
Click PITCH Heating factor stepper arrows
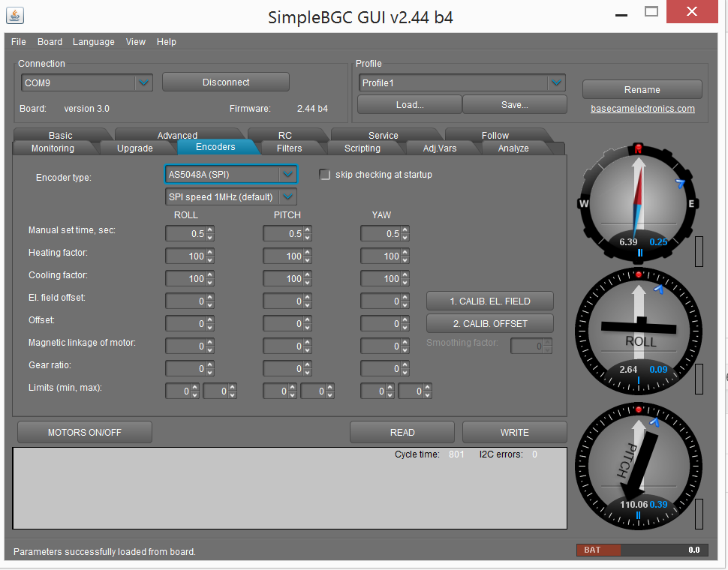click(308, 256)
